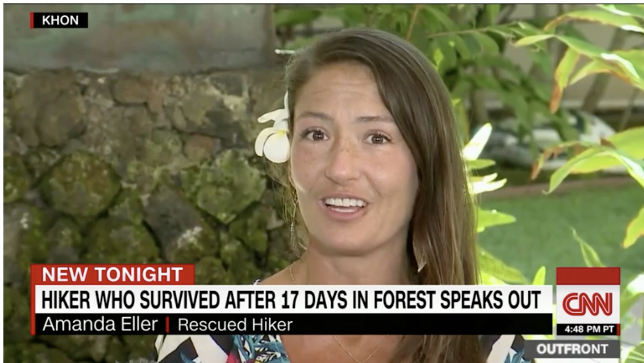The width and height of the screenshot is (644, 363).
Task: Select the Amanda Eller name caption
Action: (100, 324)
